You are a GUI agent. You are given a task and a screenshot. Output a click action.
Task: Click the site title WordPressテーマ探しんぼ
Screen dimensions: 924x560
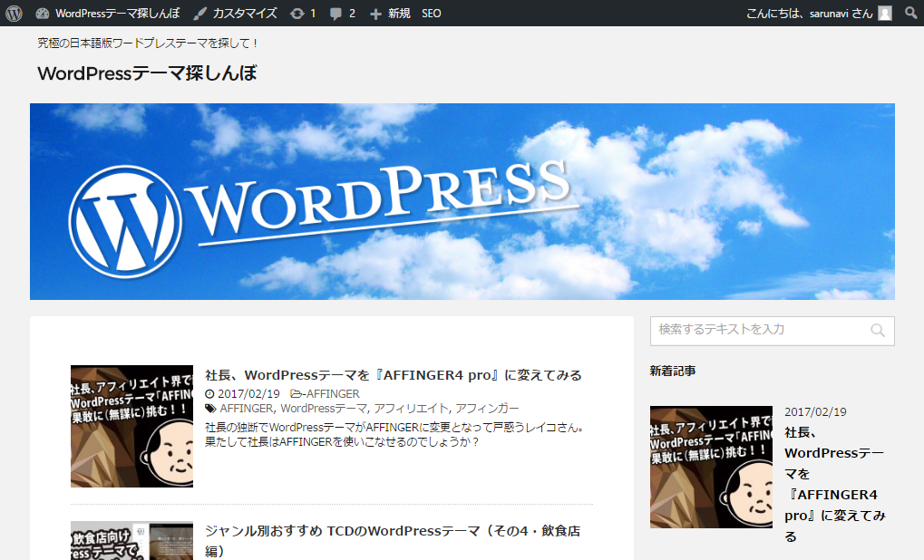coord(147,73)
